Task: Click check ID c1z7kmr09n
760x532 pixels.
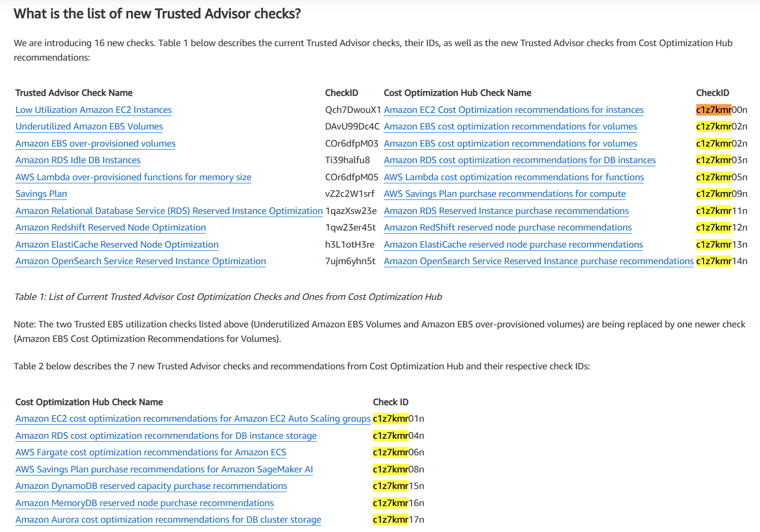Action: pos(722,194)
